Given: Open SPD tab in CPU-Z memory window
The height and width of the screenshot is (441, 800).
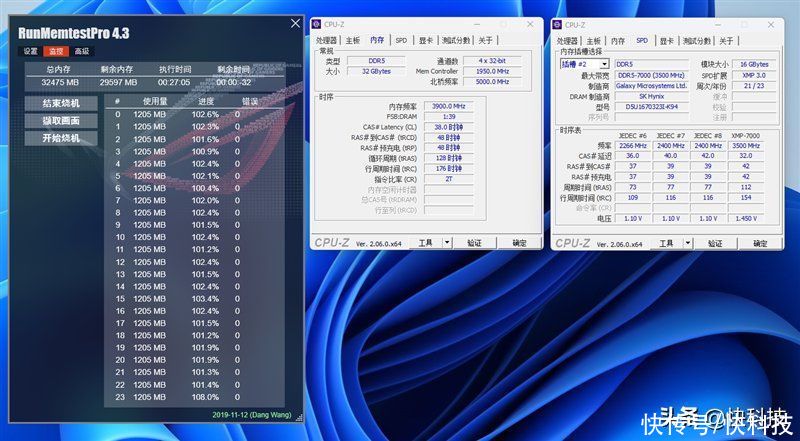Looking at the screenshot, I should 402,40.
